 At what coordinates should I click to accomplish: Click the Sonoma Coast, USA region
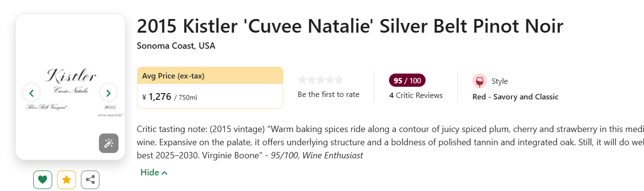pos(176,46)
